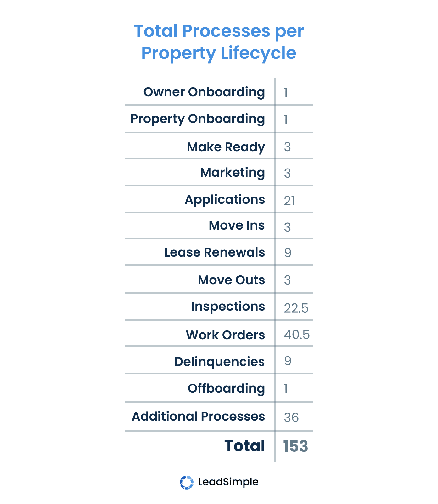
Task: Click the Work Orders value 40.5
Action: pyautogui.click(x=297, y=335)
